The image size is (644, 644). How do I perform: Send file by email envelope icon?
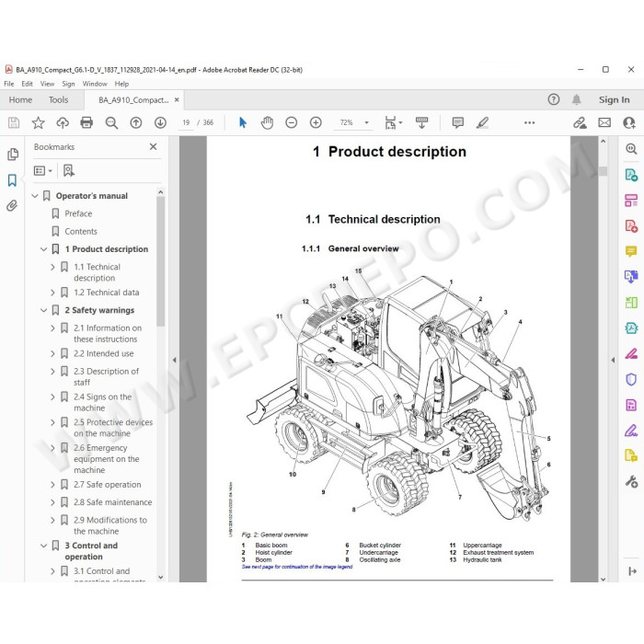604,122
